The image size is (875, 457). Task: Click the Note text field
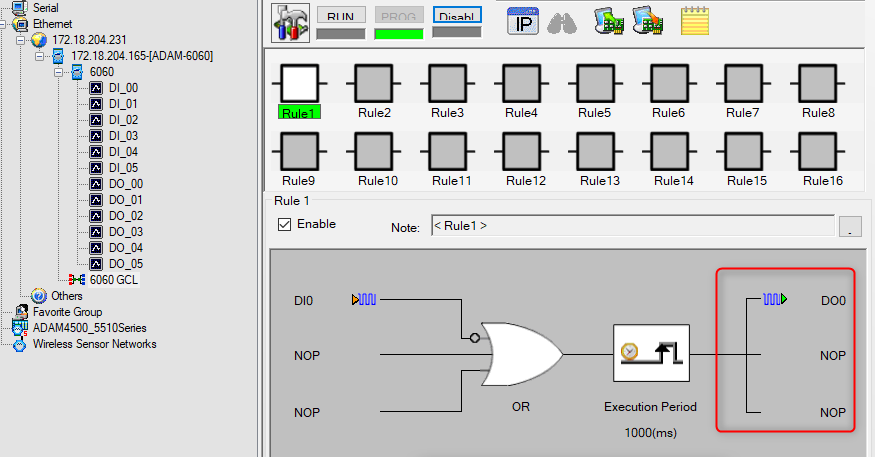[x=633, y=225]
